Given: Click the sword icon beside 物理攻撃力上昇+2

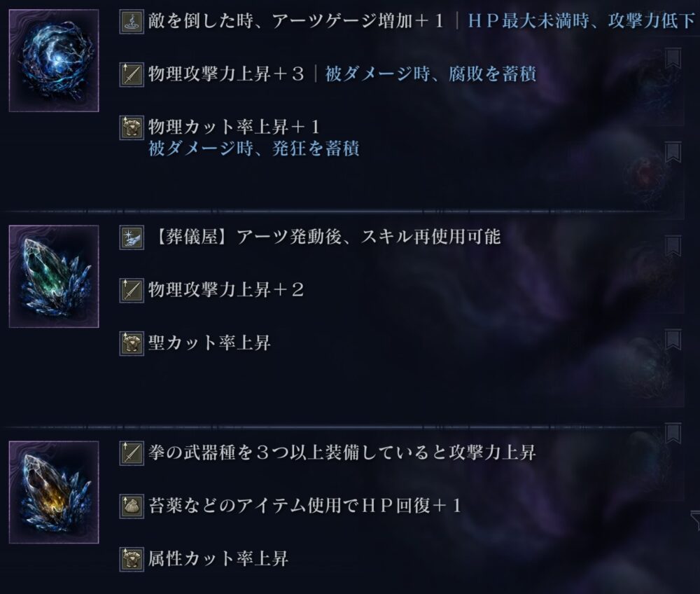Looking at the screenshot, I should pos(132,291).
